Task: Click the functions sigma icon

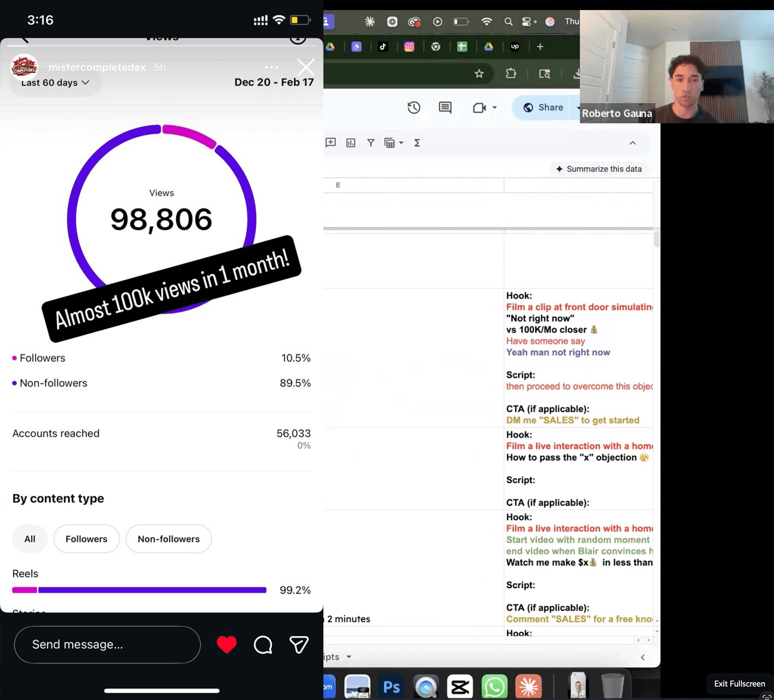Action: pos(417,143)
